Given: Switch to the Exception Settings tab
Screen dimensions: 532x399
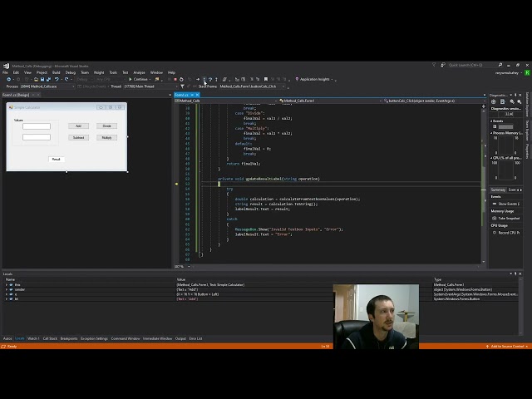Looking at the screenshot, I should [x=94, y=338].
